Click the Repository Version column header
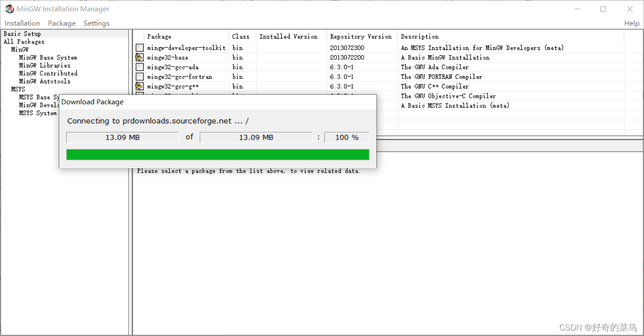This screenshot has height=336, width=644. coord(361,36)
